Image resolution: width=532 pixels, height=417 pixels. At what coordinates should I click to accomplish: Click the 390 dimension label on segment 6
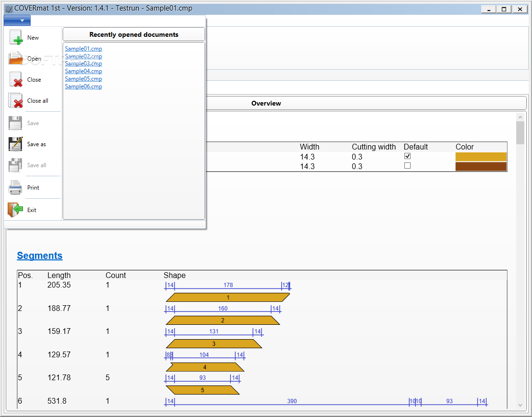click(x=292, y=401)
